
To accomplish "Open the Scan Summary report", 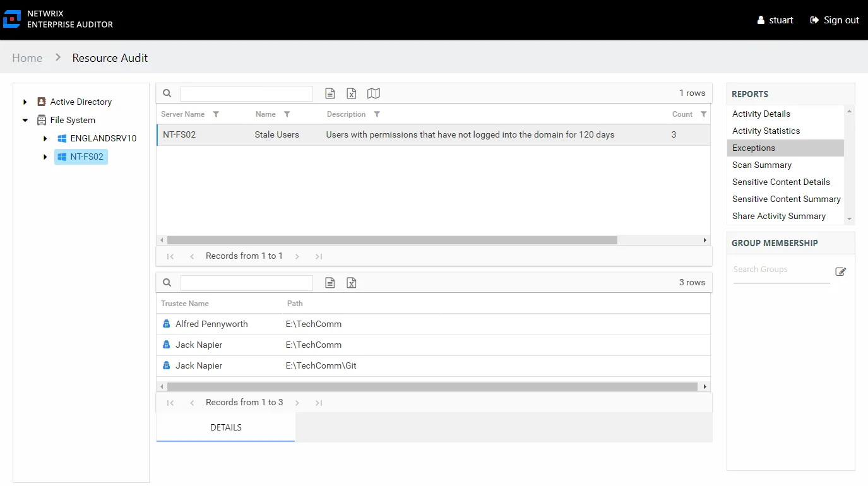I will click(785, 165).
